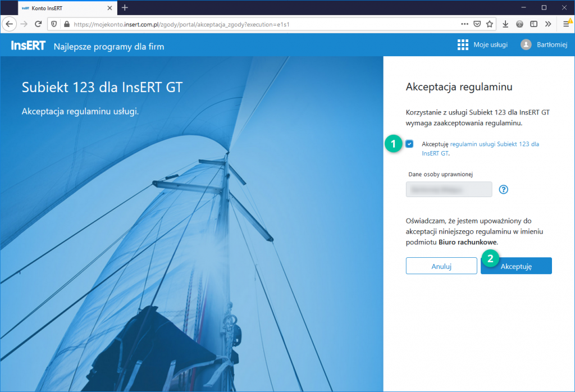Minimize the browser window
Screen dimensions: 575x392
pyautogui.click(x=524, y=8)
